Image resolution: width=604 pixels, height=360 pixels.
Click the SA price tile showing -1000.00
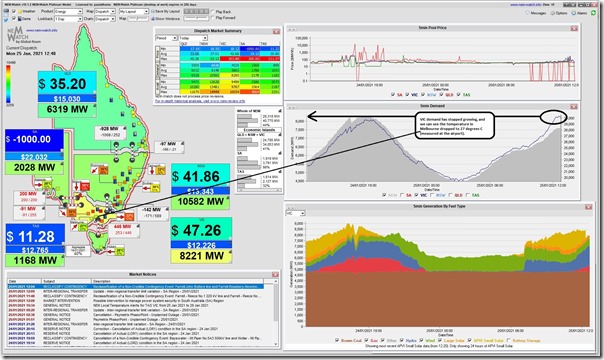tap(34, 139)
